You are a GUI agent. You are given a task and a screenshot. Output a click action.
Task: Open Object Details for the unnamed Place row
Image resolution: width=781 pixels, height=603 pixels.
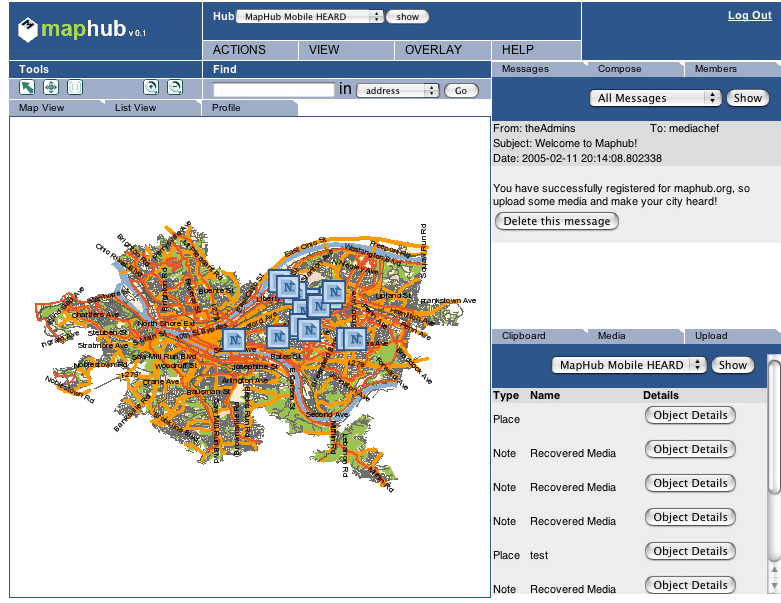pyautogui.click(x=690, y=415)
